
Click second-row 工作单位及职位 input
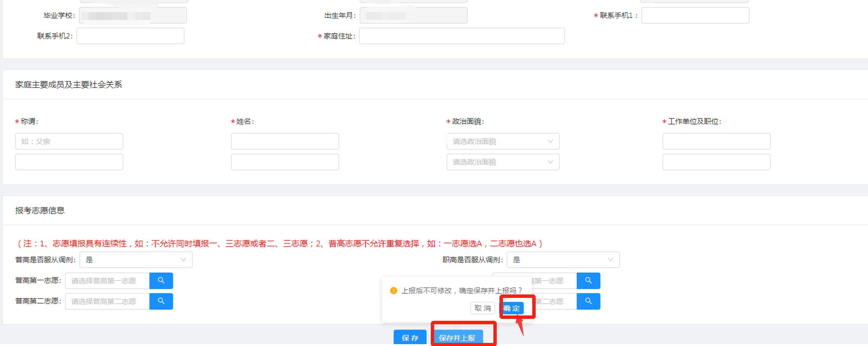coord(717,162)
